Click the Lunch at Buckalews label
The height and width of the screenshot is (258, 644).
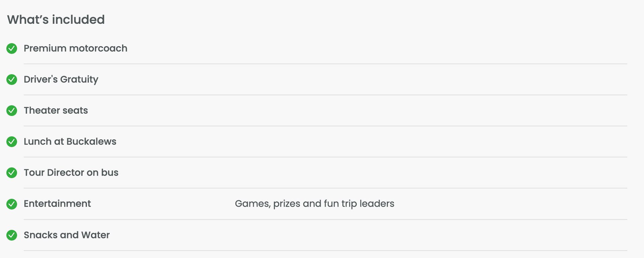click(x=70, y=141)
